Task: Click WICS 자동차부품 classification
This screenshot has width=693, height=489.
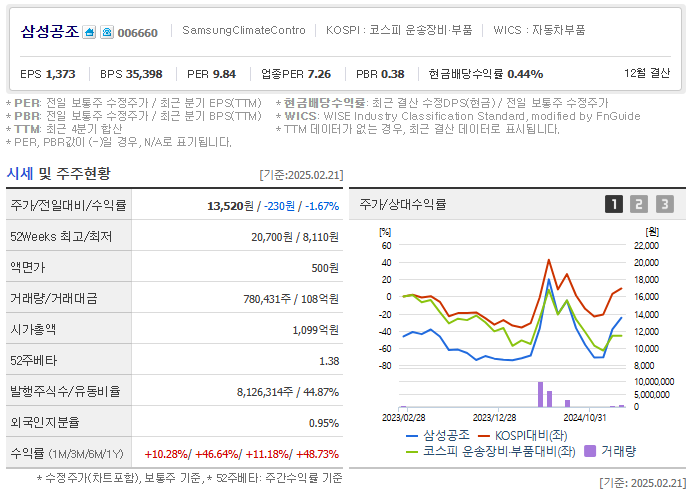Action: click(539, 30)
